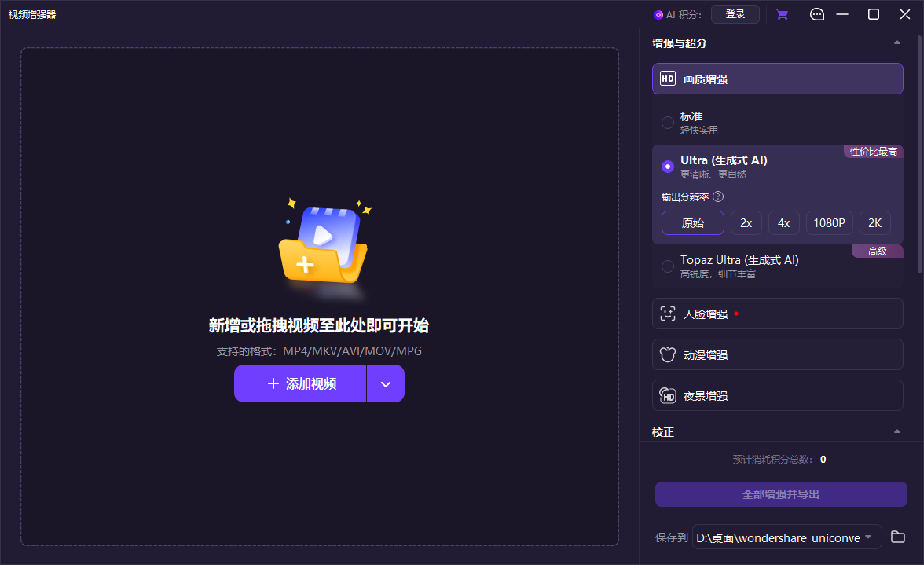Image resolution: width=924 pixels, height=565 pixels.
Task: Open the shopping cart icon
Action: click(782, 15)
